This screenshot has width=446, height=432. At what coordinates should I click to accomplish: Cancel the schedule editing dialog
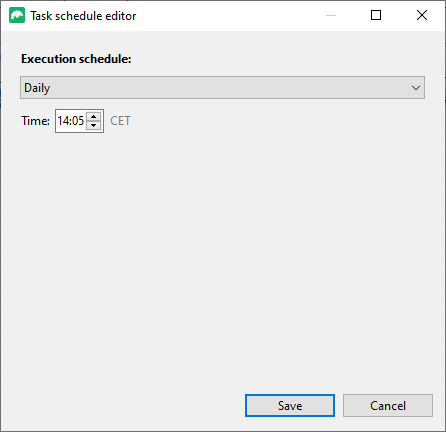[388, 406]
